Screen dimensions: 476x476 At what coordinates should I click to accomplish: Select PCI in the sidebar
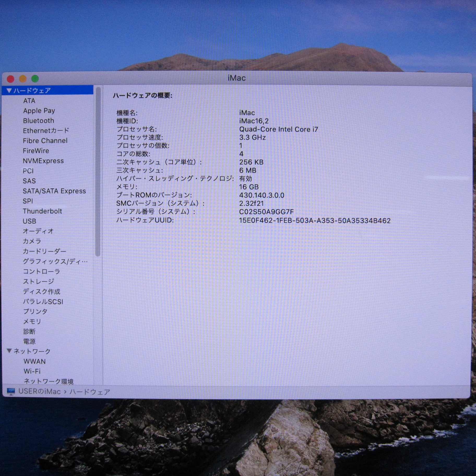[x=28, y=171]
